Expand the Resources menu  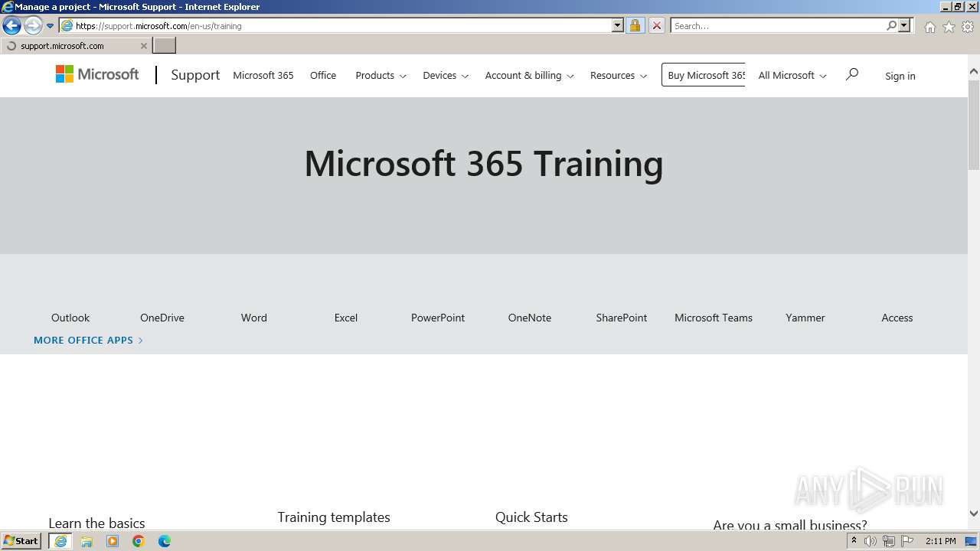[x=619, y=75]
